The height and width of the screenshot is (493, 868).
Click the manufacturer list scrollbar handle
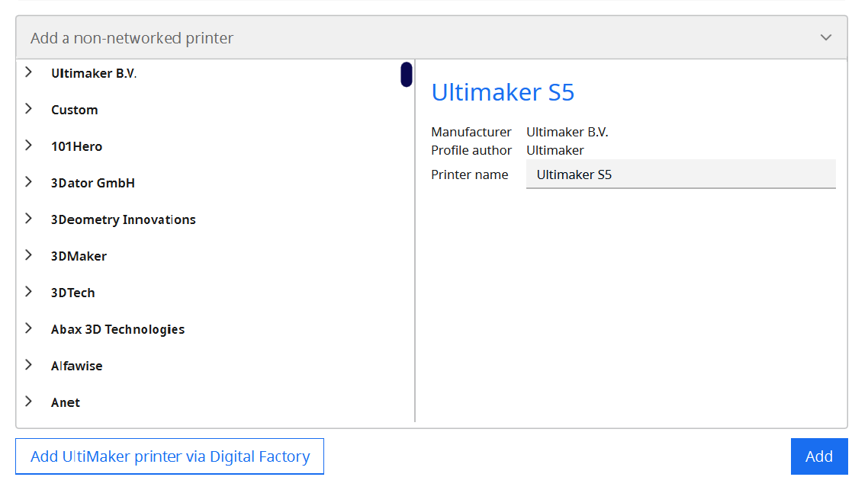407,74
